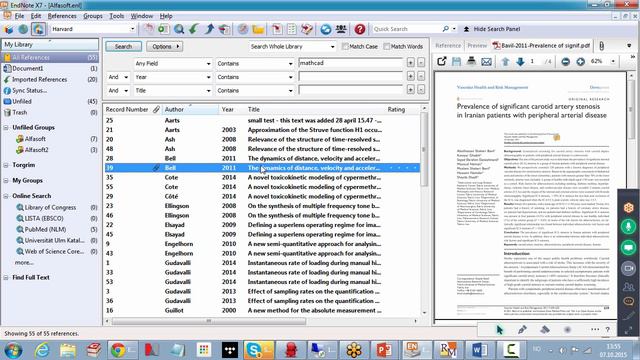
Task: Zoom in the PDF with plus icon
Action: (x=580, y=62)
